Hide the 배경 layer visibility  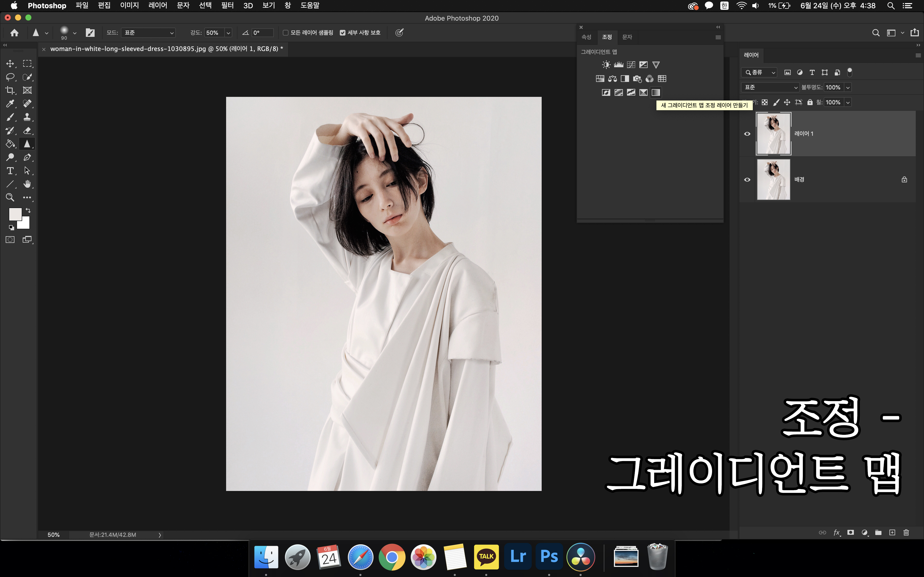[747, 180]
